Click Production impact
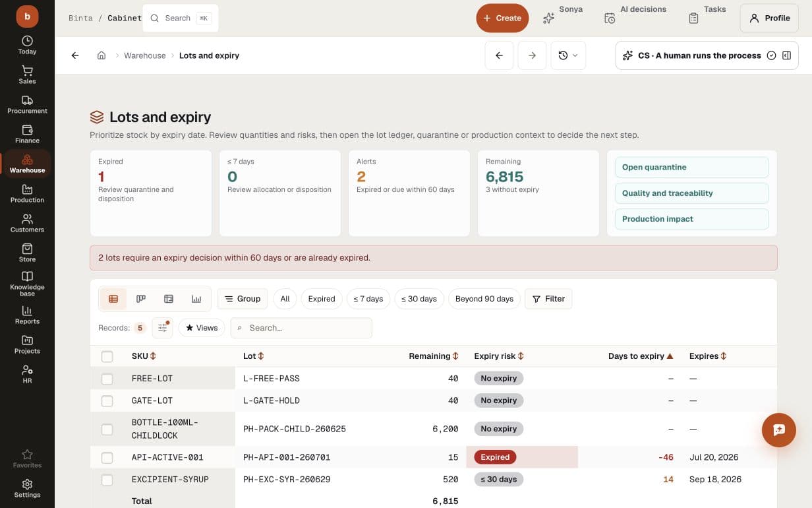Screen dimensions: 812x508 tap(691, 219)
